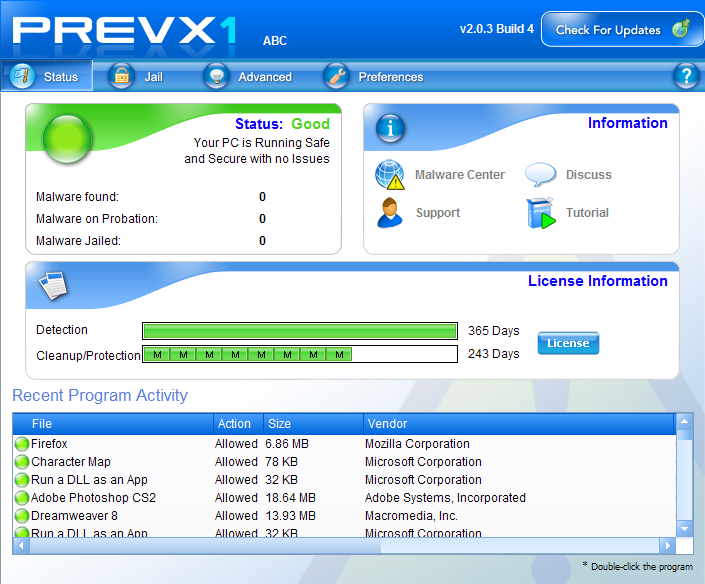Screen dimensions: 705x584
Task: Click the 'Adobe Systems, Incorporated' vendor cell
Action: pos(445,498)
